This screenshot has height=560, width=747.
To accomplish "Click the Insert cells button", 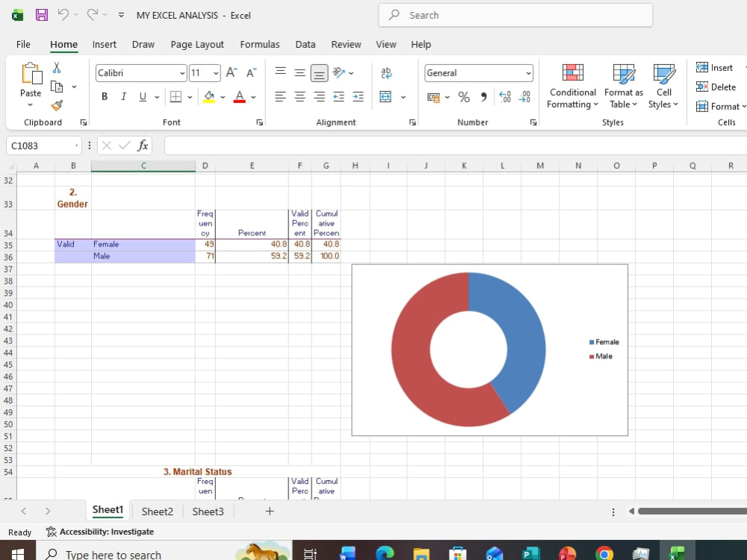I will (714, 68).
